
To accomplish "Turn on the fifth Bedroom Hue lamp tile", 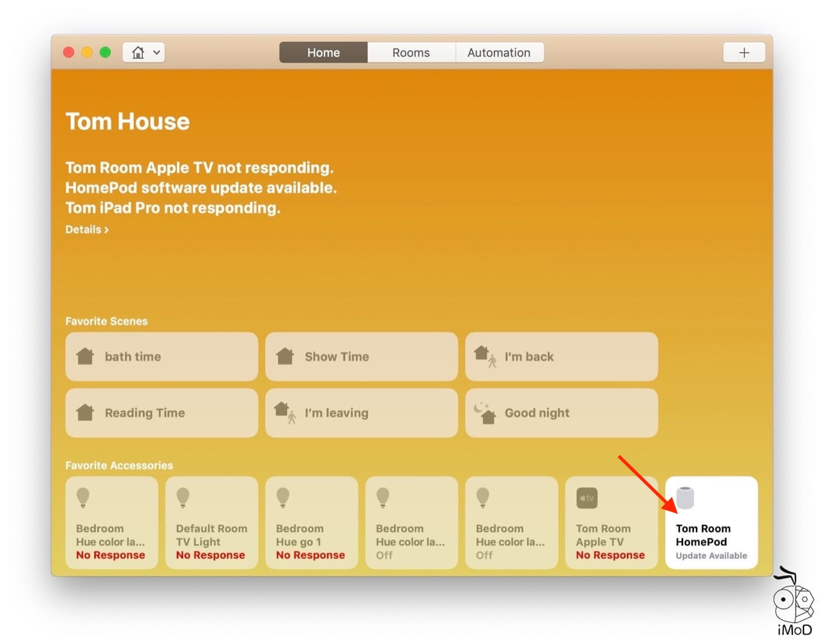I will [x=511, y=522].
